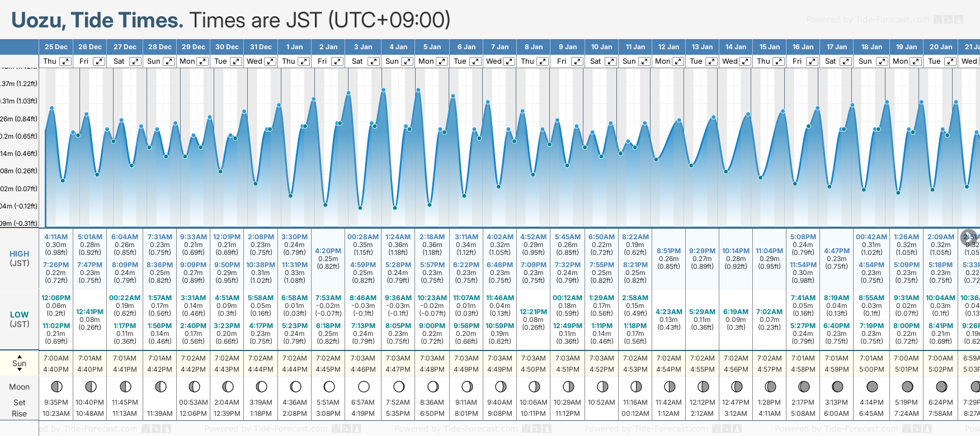Click the 12:06PM low tide time entry
The image size is (980, 436).
coord(56,298)
